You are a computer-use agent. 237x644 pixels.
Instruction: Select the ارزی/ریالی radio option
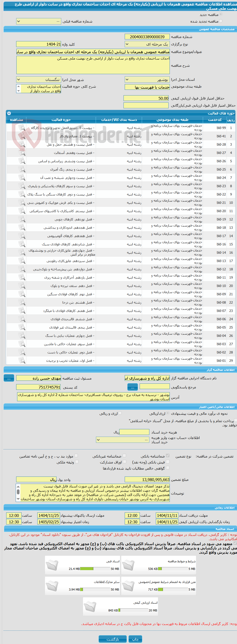point(168,413)
